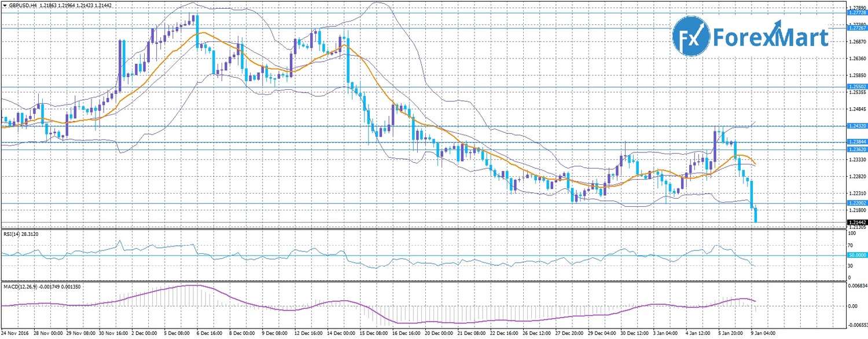The width and height of the screenshot is (868, 339).
Task: Select the 15 Dec 08:00 time marker
Action: coord(373,334)
